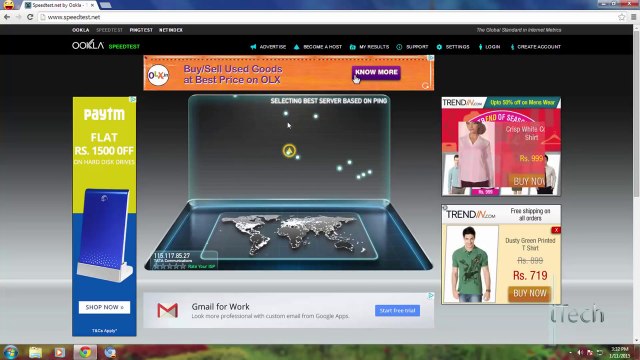Click the ISP star rating

click(x=170, y=267)
